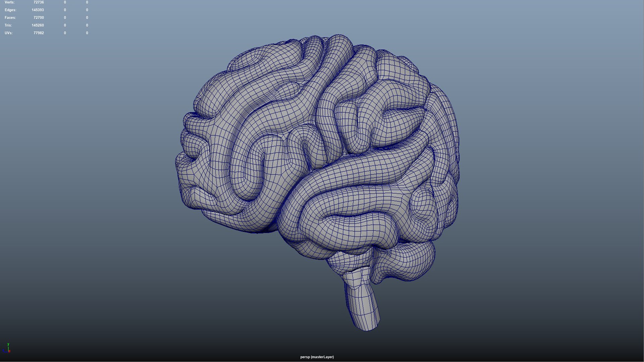
Task: Click the XYZ axis orientation gizmo
Action: 7,349
